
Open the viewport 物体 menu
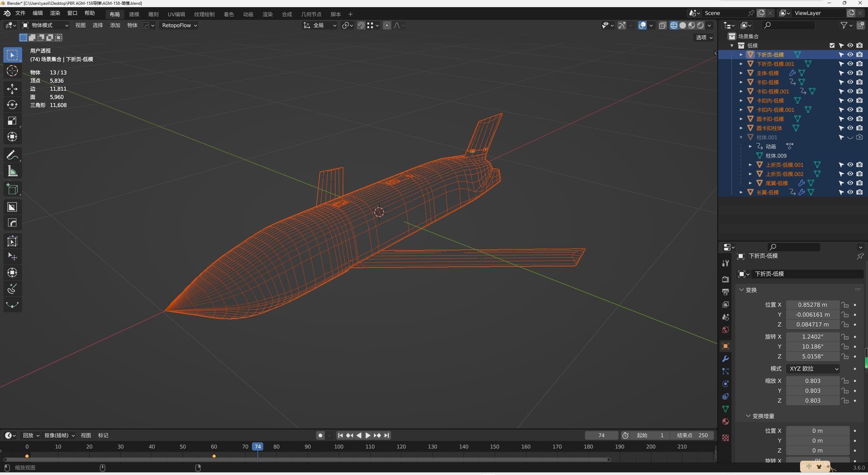[x=132, y=25]
